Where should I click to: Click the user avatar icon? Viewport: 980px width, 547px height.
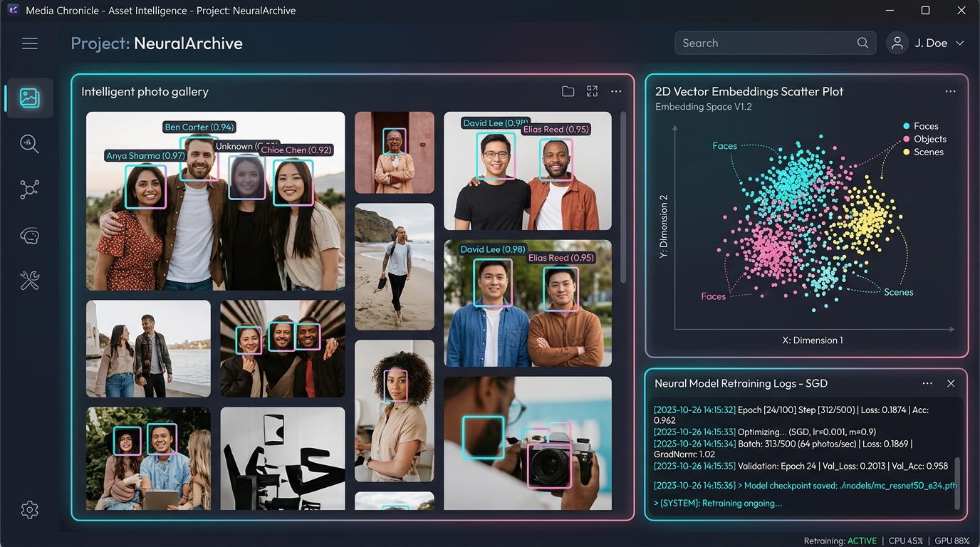(897, 43)
